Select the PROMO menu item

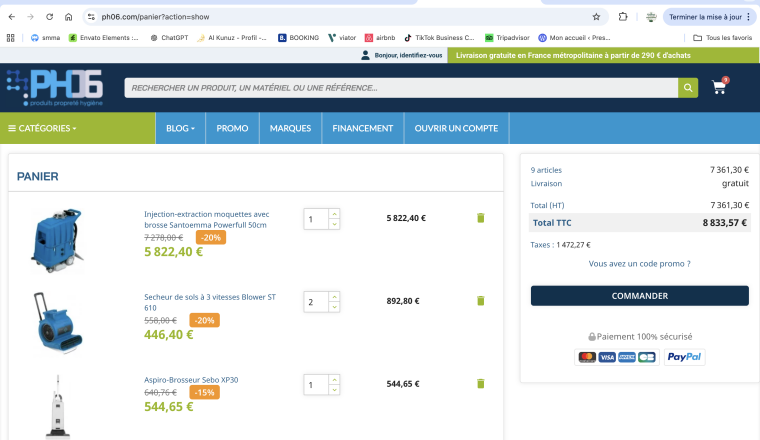click(x=232, y=128)
